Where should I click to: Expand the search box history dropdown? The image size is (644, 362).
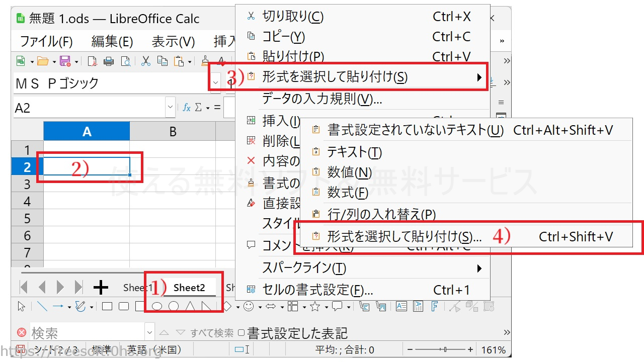pos(149,333)
